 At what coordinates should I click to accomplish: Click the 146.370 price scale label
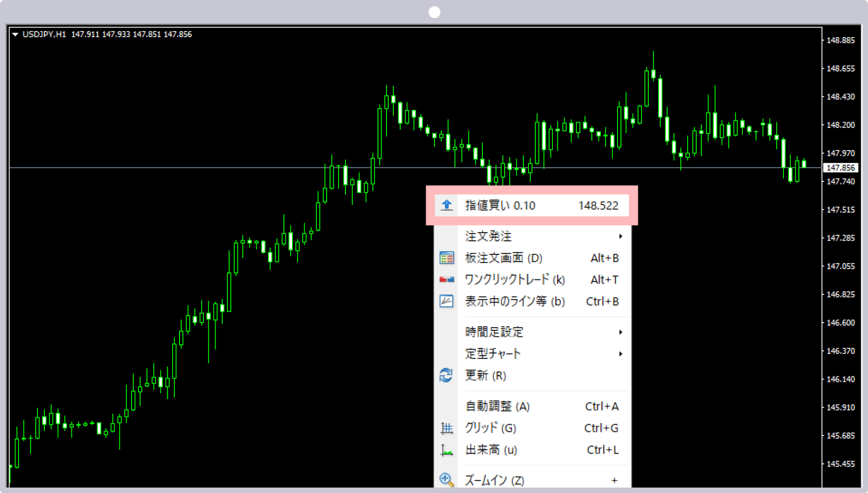tap(840, 351)
